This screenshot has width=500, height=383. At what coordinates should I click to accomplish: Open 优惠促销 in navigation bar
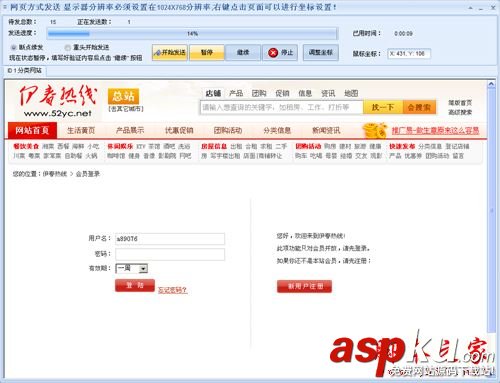179,130
